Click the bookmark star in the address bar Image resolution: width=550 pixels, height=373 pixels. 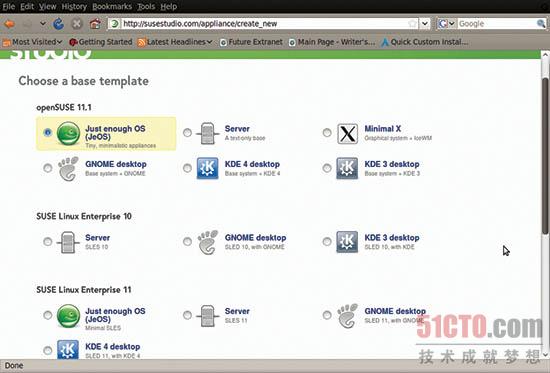[x=412, y=24]
